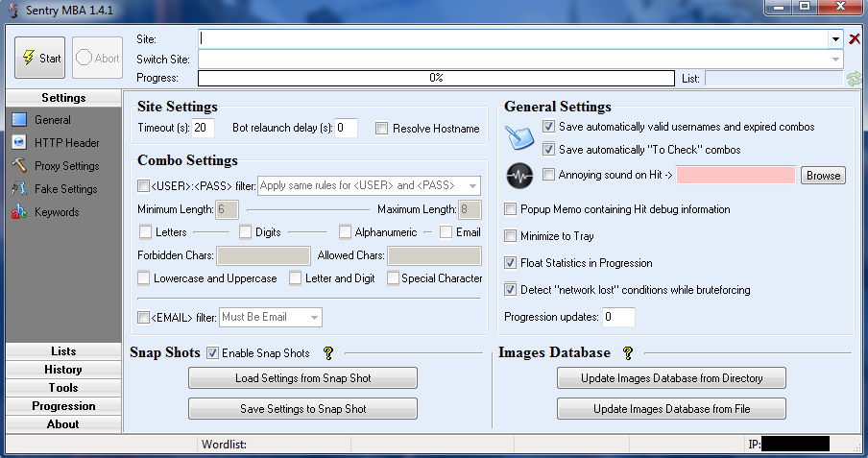Image resolution: width=868 pixels, height=458 pixels.
Task: Open the Progression sidebar section
Action: point(63,406)
